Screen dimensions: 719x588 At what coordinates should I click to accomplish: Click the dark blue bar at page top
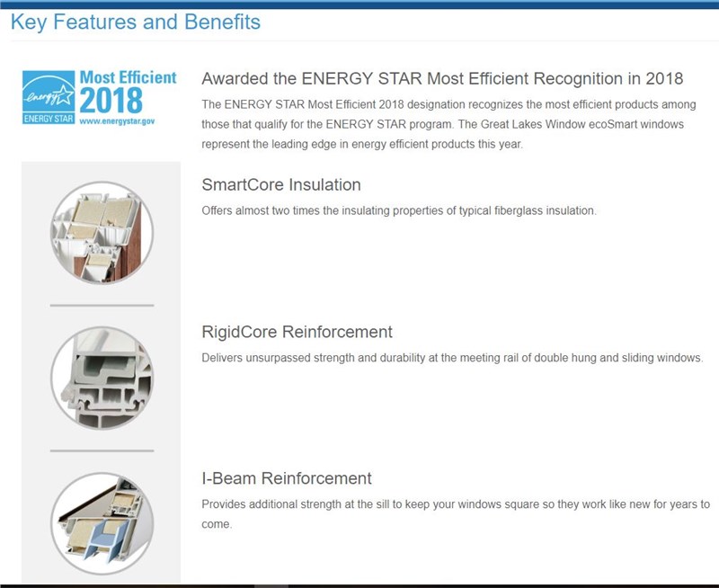359,4
